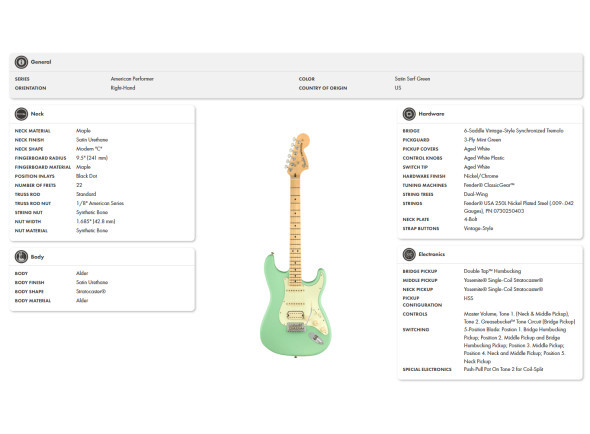Image resolution: width=590 pixels, height=434 pixels.
Task: Click the Satin Surf Green color value
Action: coord(412,79)
